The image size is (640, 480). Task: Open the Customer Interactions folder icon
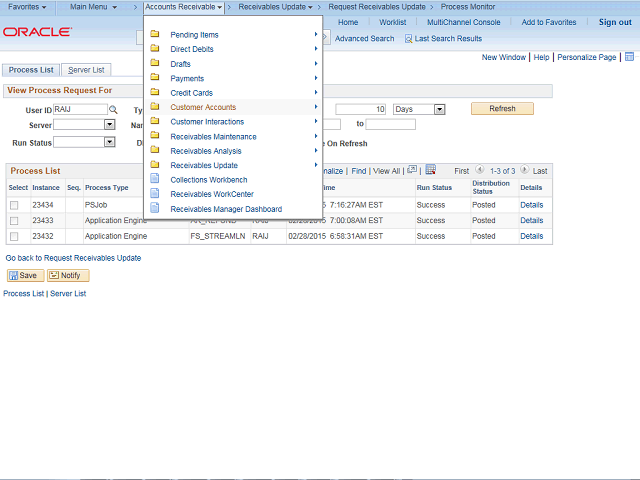click(x=155, y=121)
